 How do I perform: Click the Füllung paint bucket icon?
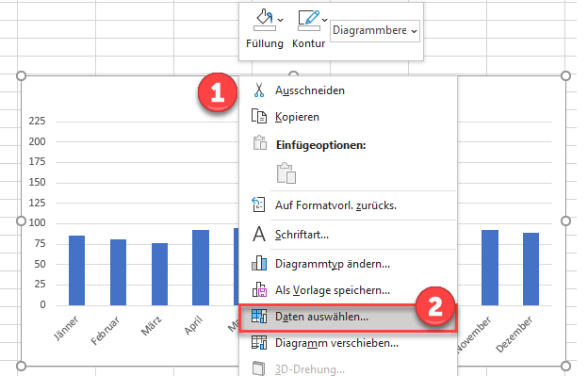pyautogui.click(x=264, y=20)
